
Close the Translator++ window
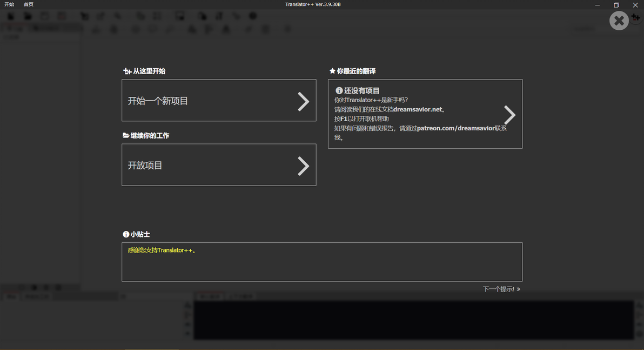[x=635, y=5]
